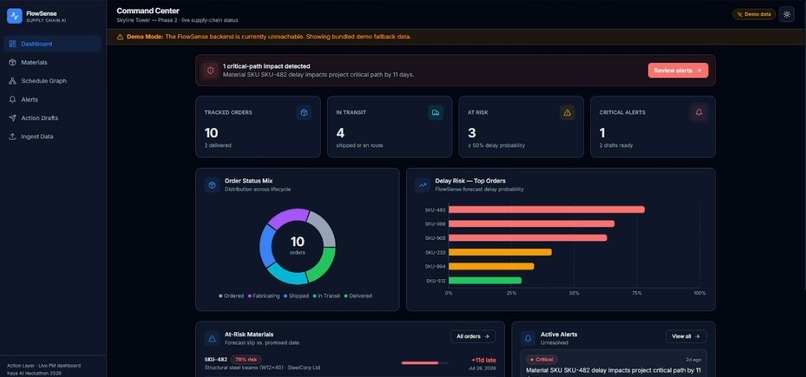
Task: Select the SKU-512 green risk bar
Action: tap(485, 280)
